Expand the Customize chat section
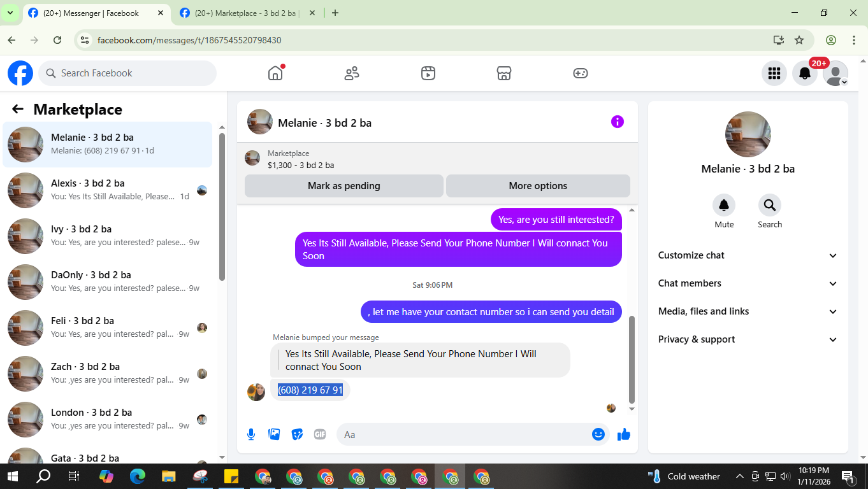Screen dimensions: 868x489 pyautogui.click(x=748, y=255)
